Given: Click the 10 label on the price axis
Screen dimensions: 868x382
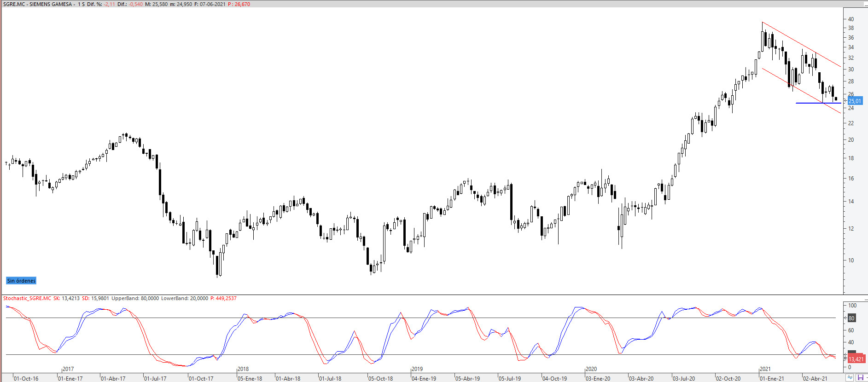Looking at the screenshot, I should click(851, 260).
